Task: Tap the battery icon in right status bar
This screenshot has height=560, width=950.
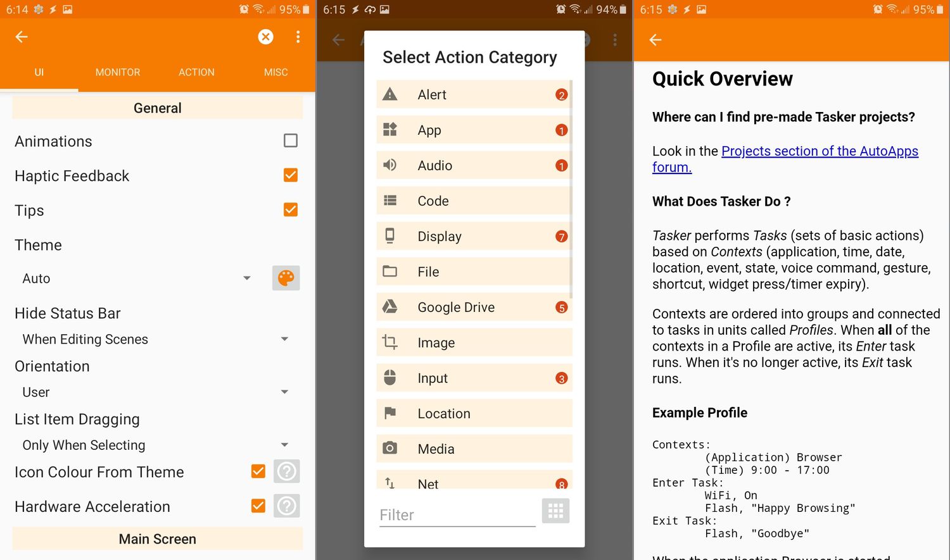Action: pos(940,9)
